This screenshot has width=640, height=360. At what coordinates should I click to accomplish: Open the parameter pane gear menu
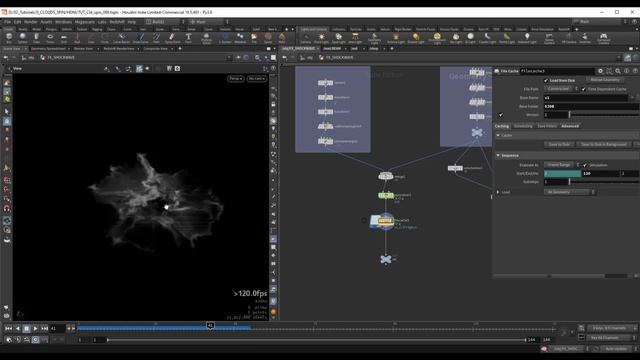[600, 71]
